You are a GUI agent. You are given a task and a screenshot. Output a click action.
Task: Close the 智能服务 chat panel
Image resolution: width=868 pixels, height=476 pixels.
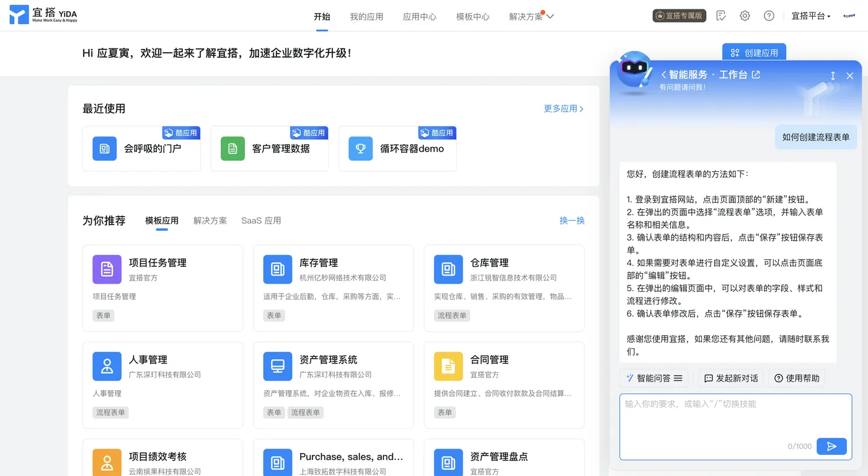coord(850,76)
